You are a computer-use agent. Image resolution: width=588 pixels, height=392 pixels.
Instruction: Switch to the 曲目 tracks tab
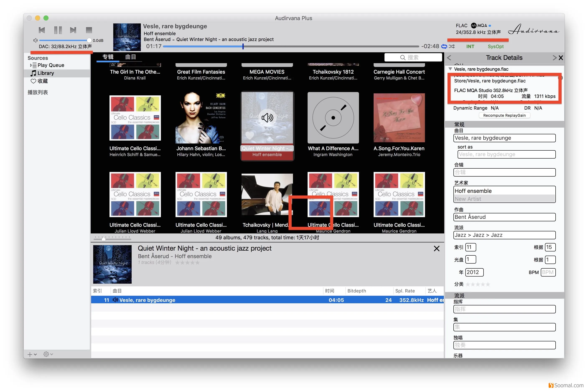131,57
